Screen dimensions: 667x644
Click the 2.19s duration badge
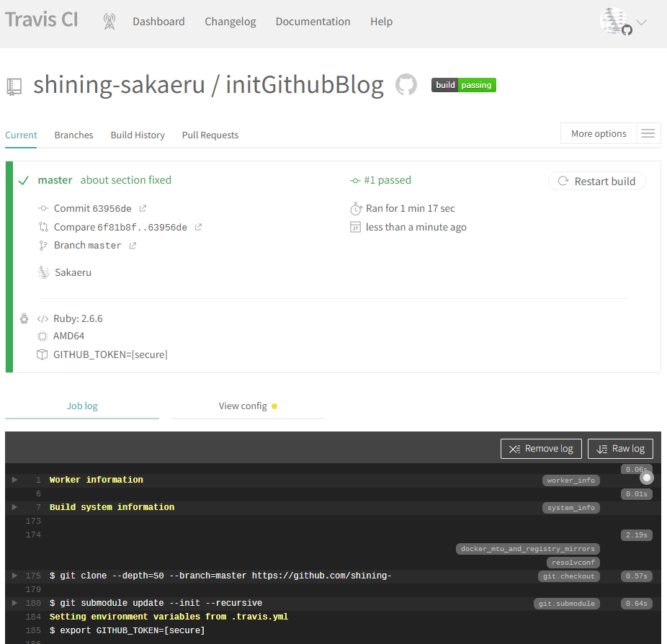tap(636, 535)
